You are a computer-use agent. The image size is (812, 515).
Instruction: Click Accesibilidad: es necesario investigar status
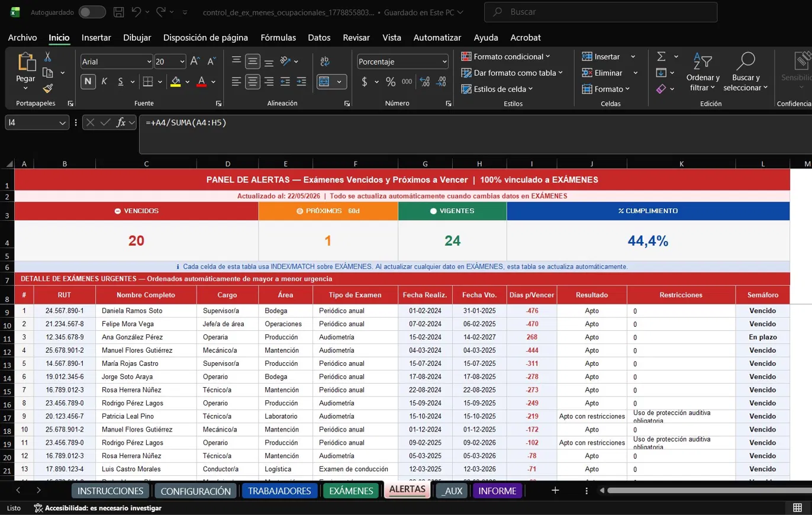pyautogui.click(x=97, y=508)
